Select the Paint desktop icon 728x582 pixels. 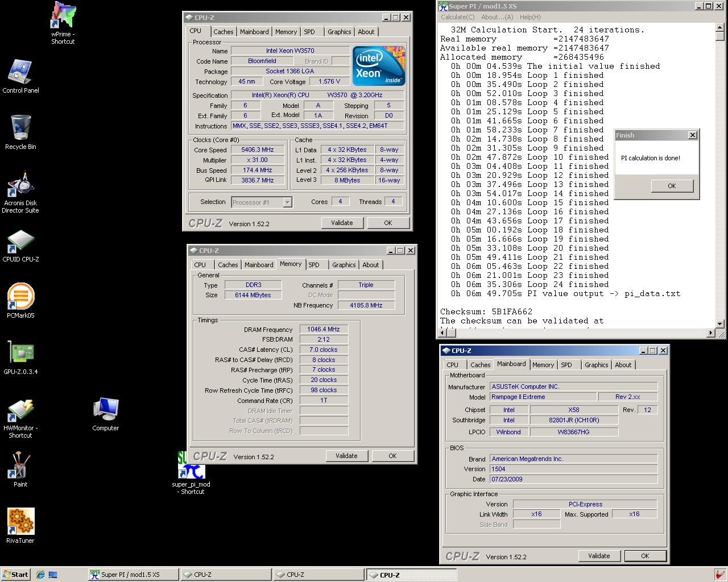tap(20, 470)
